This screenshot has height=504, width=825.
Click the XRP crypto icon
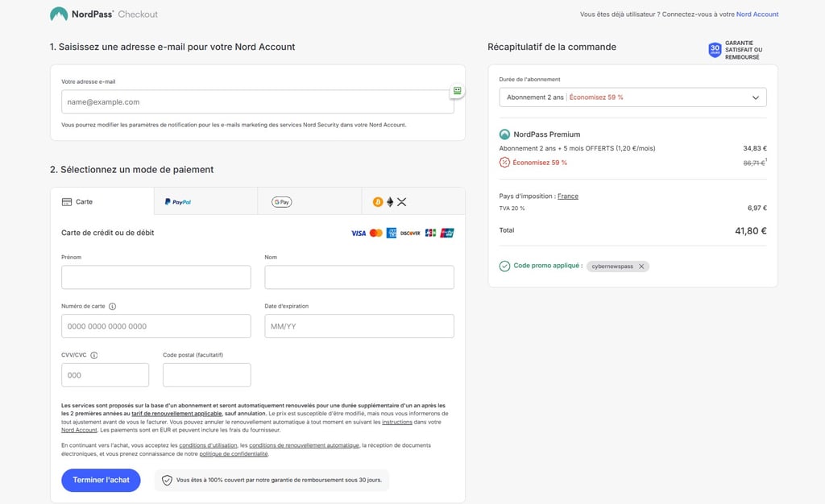click(x=401, y=202)
